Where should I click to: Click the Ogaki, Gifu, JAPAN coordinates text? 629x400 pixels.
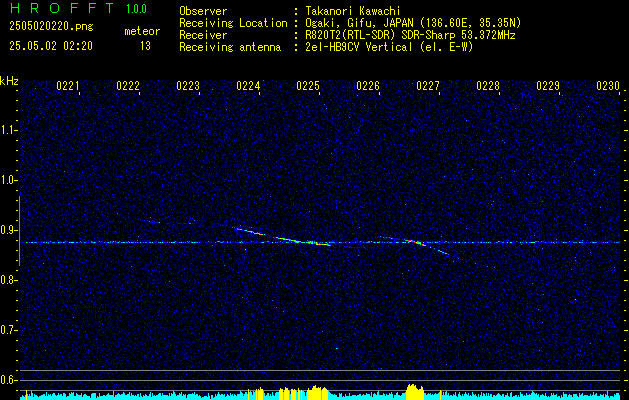[x=413, y=23]
